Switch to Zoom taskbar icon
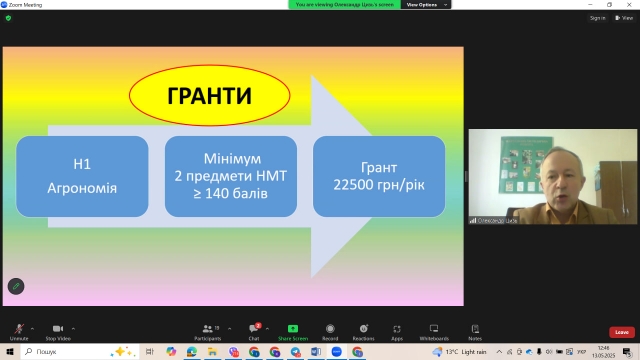 [337, 351]
